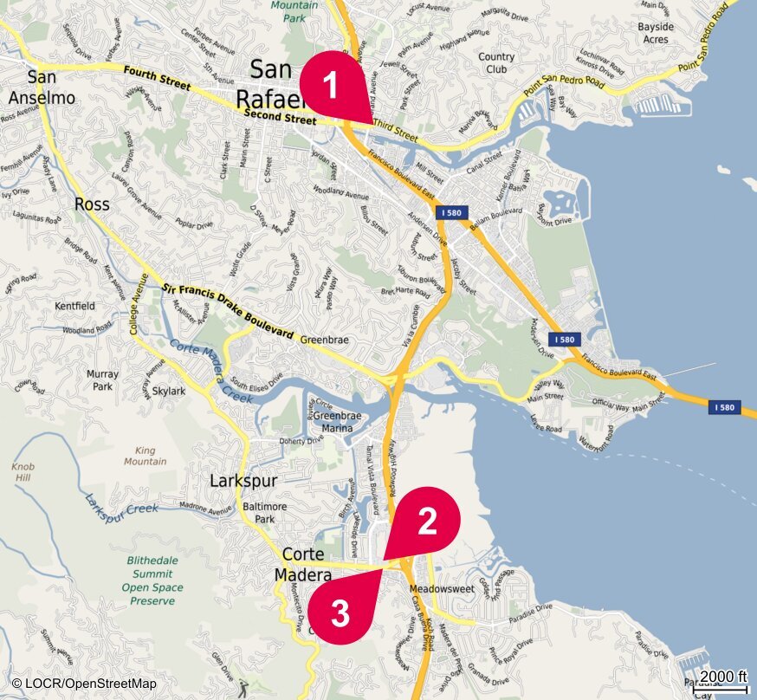
Task: Click the Point San Pedro Road label
Action: [565, 85]
